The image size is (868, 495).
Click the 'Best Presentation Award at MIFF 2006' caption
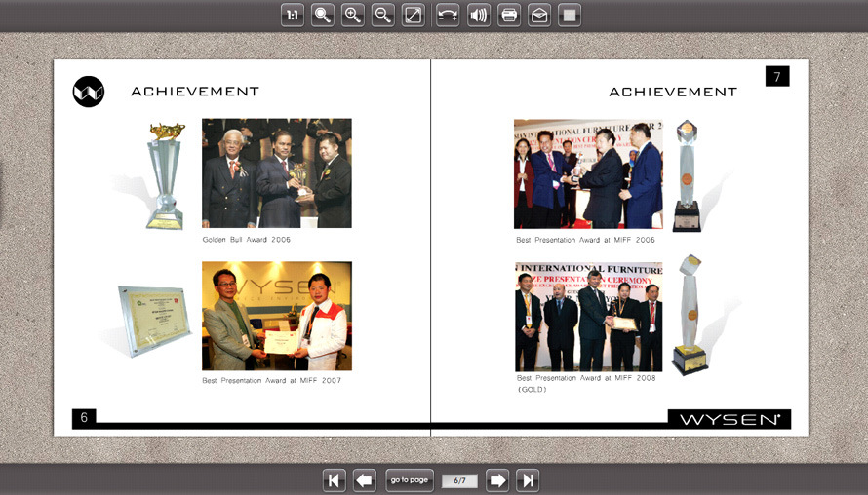[585, 240]
